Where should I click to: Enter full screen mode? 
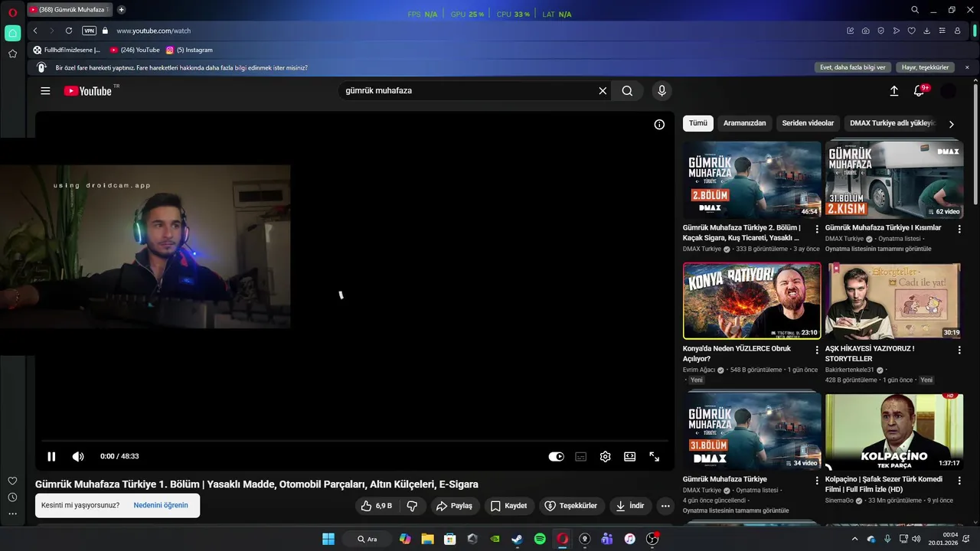[655, 457]
